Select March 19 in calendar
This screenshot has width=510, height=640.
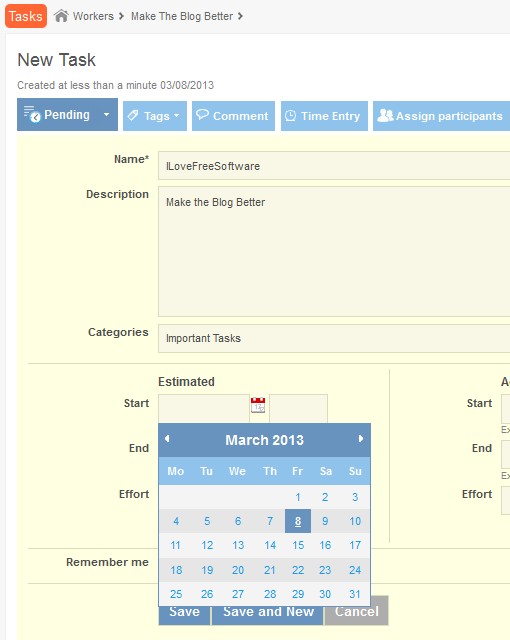click(x=207, y=570)
